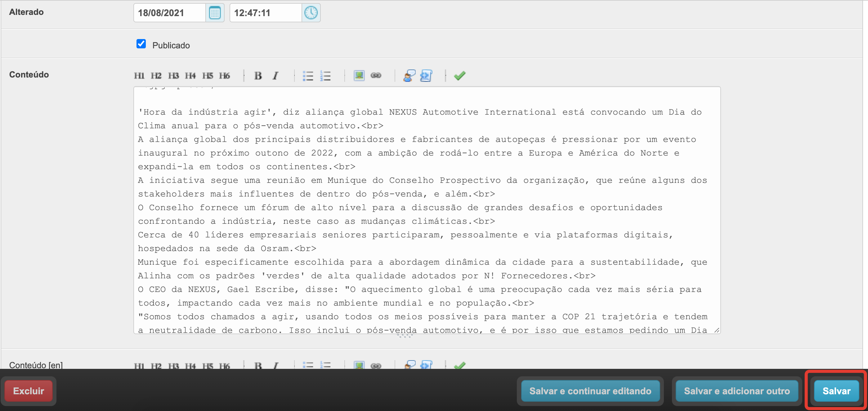This screenshot has height=411, width=868.
Task: Open the calendar date picker icon
Action: tap(215, 13)
